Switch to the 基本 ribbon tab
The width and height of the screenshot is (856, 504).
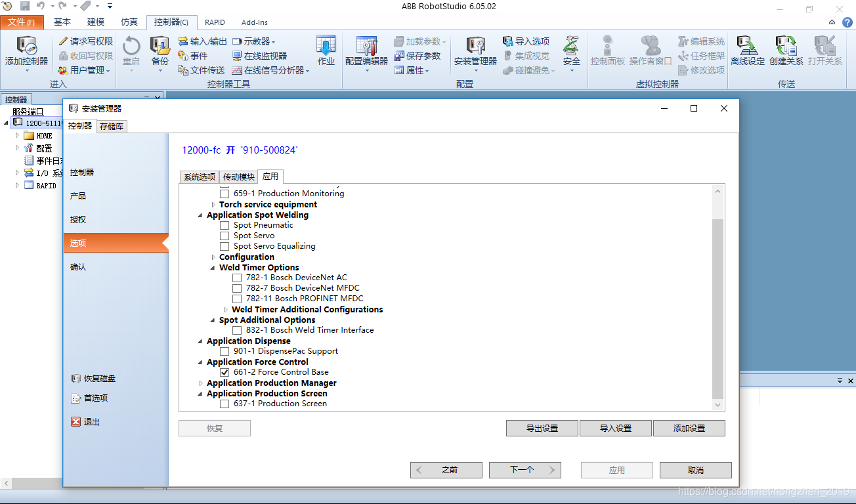(62, 22)
